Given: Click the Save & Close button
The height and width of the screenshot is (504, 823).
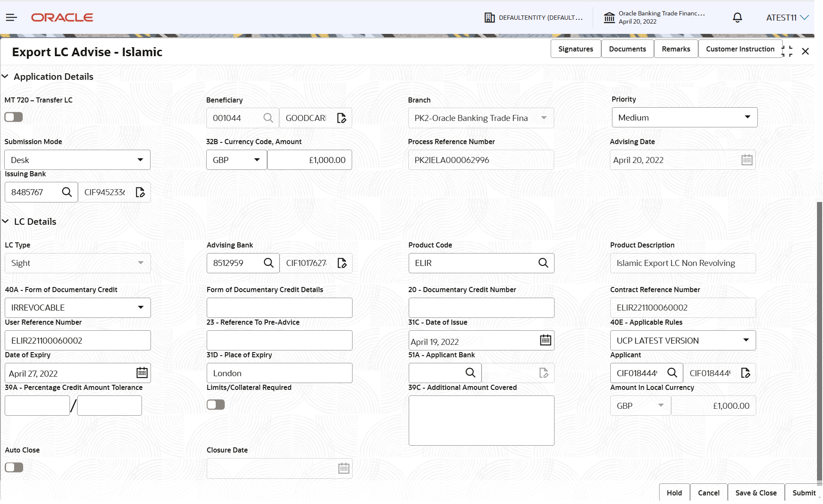Looking at the screenshot, I should pyautogui.click(x=756, y=493).
